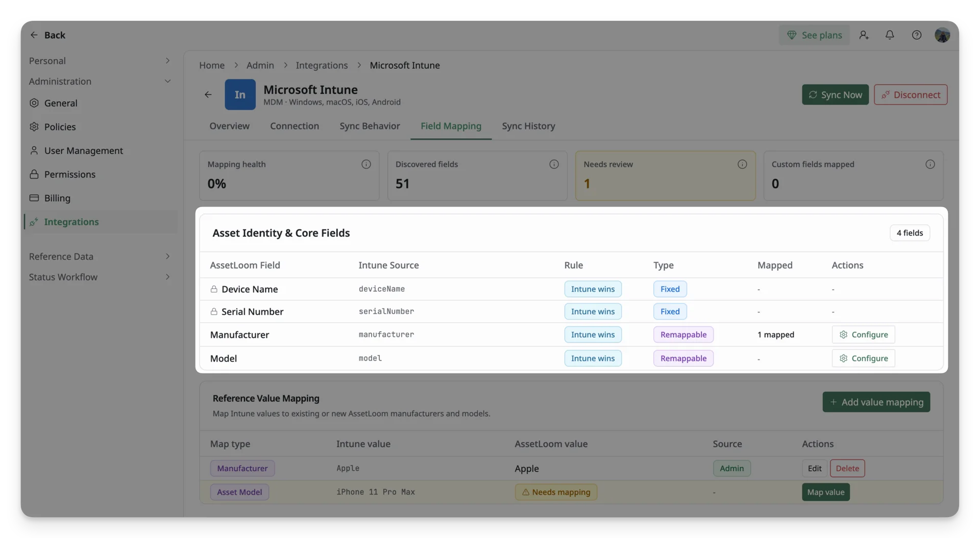Click the 'serialNumber' source value
The width and height of the screenshot is (980, 538).
[x=386, y=312]
